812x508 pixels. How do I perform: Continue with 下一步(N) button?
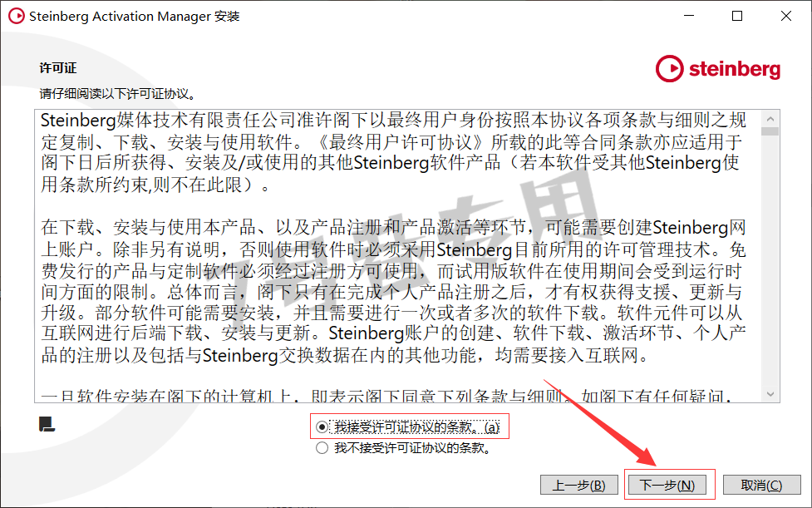[667, 486]
